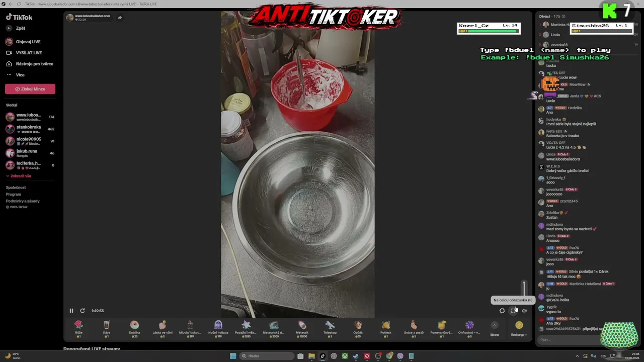Pause the live stream

71,311
